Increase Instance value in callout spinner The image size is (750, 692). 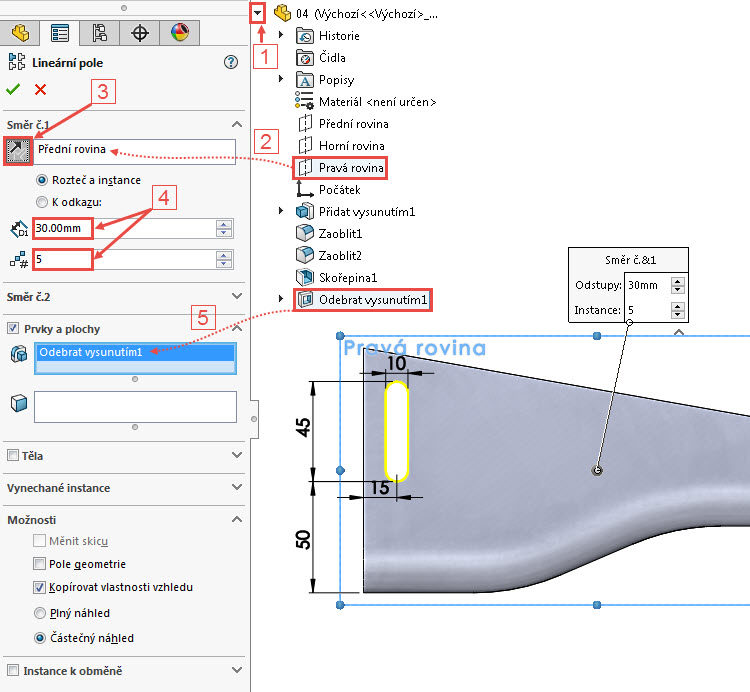(677, 307)
